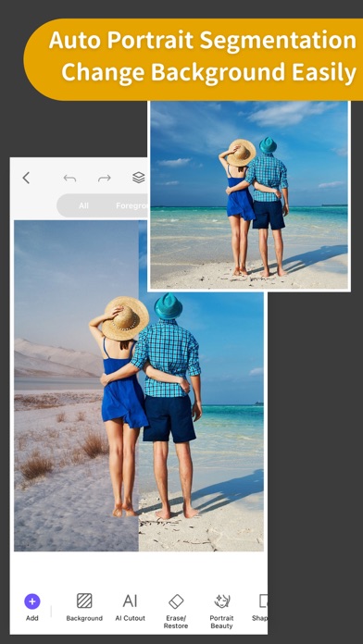Switch to the Foreground segment
This screenshot has height=644, width=363.
point(131,205)
